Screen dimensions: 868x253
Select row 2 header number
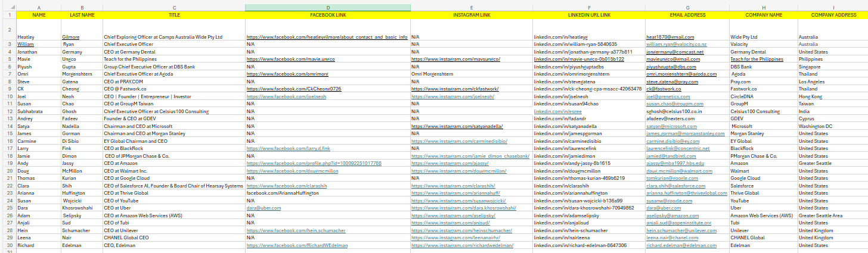8,29
